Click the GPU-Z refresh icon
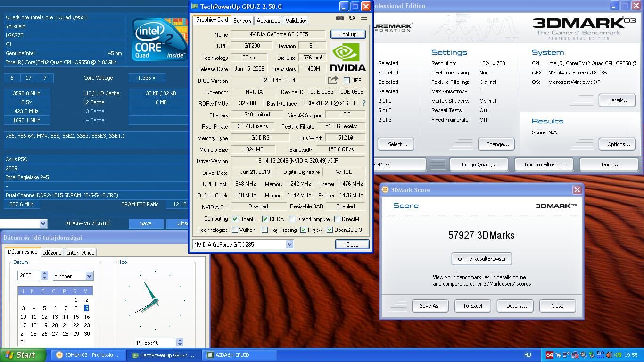 (x=352, y=18)
